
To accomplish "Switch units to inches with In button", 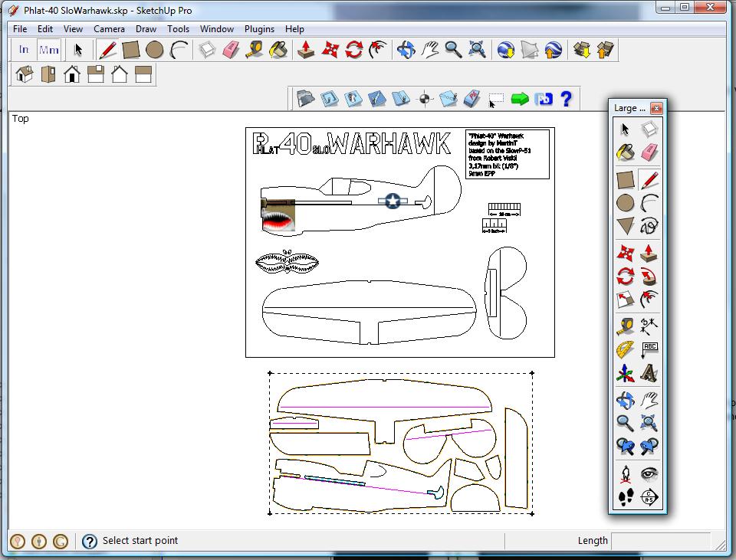I will [24, 51].
